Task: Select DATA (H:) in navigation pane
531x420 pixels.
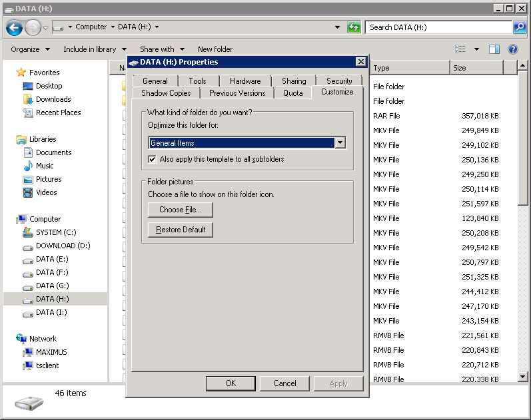Action: tap(52, 299)
